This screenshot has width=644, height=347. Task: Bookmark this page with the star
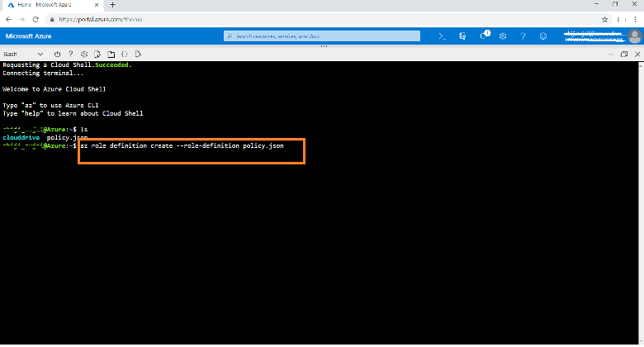click(x=604, y=18)
